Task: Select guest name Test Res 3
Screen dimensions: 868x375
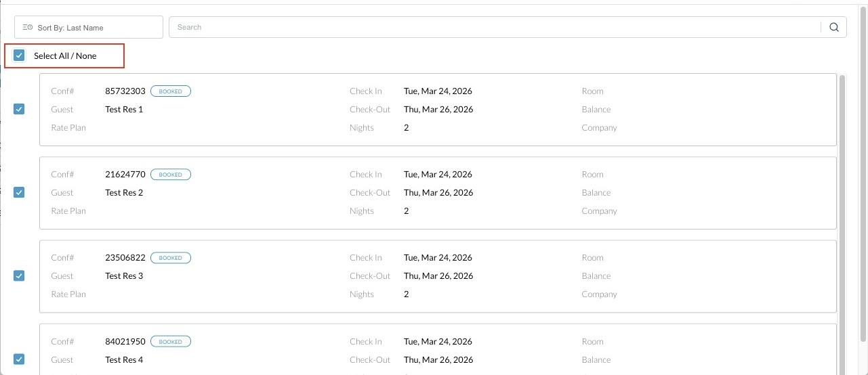Action: tap(124, 276)
